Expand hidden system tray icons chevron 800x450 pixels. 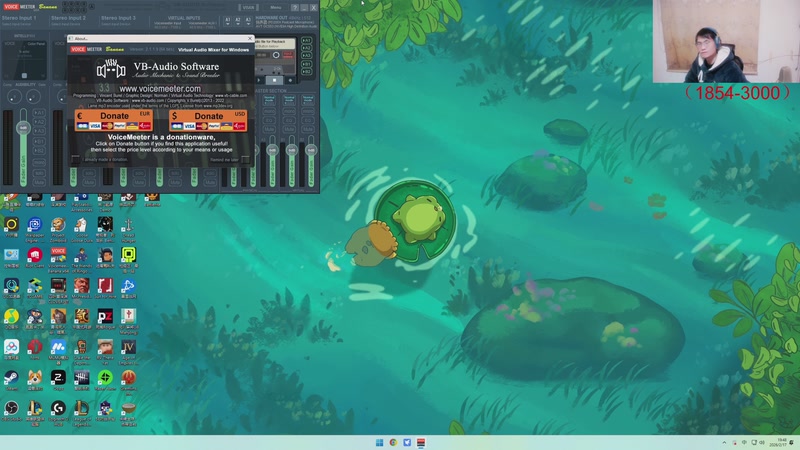[724, 442]
